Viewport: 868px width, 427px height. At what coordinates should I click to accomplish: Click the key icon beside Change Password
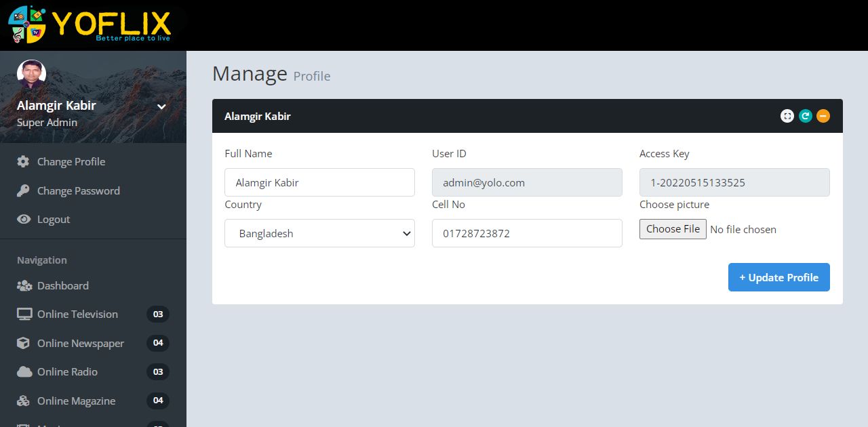(24, 190)
